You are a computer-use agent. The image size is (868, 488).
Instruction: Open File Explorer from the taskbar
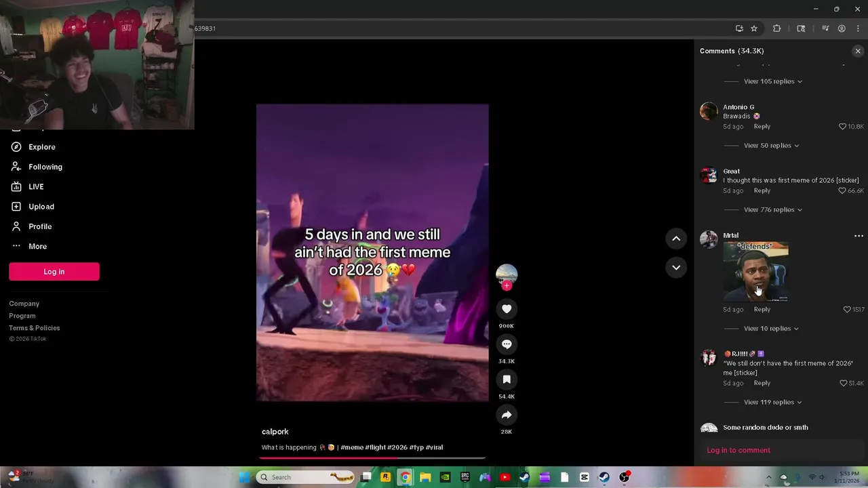coord(425,477)
